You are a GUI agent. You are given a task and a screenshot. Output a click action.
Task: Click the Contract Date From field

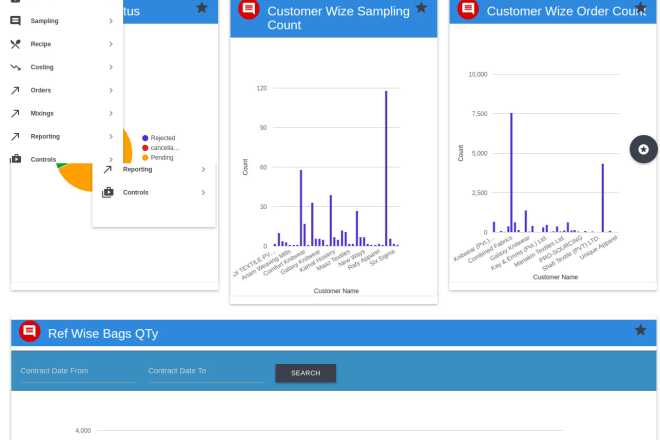pyautogui.click(x=78, y=371)
